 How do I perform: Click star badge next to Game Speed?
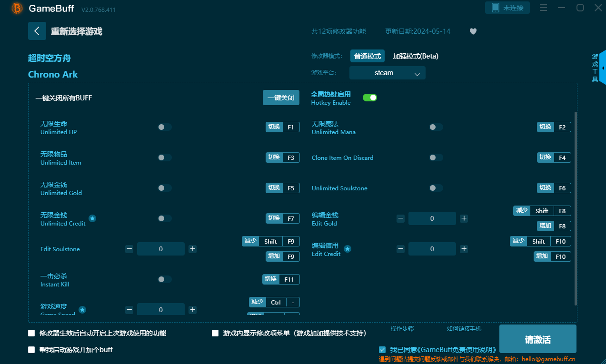coord(82,310)
